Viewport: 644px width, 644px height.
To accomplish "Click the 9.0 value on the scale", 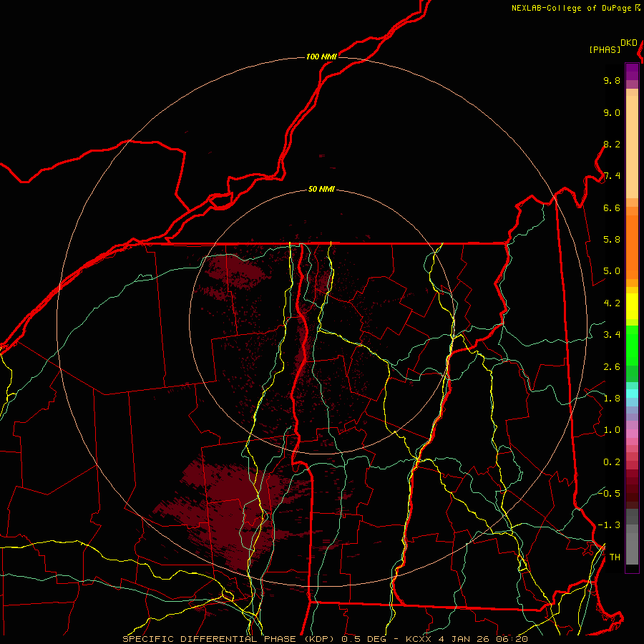I will 612,113.
